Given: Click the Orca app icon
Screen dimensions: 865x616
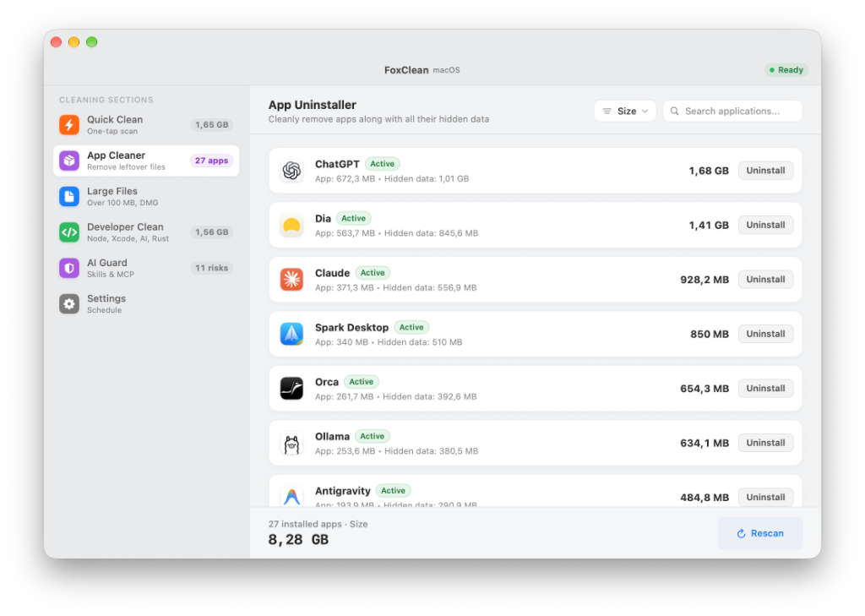Looking at the screenshot, I should click(x=291, y=389).
